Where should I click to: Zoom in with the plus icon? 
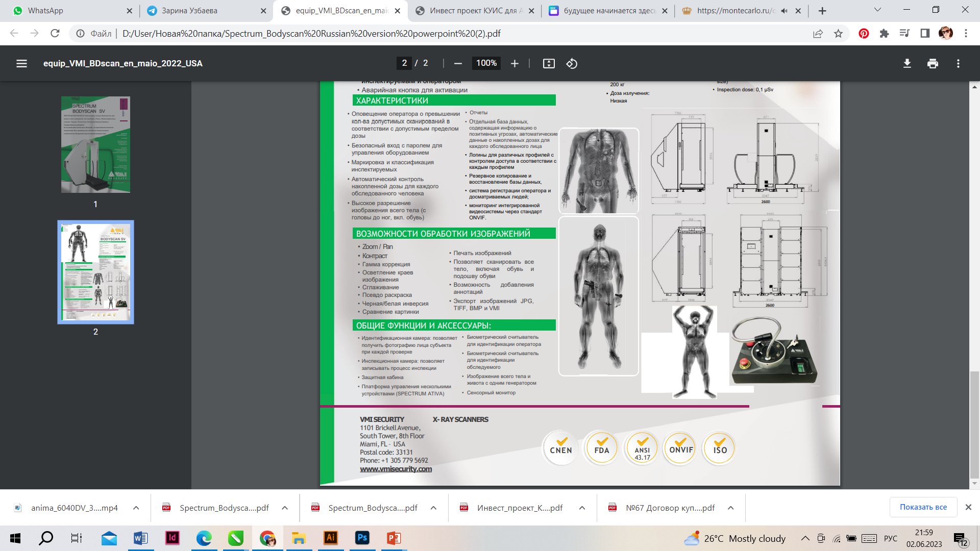[514, 63]
